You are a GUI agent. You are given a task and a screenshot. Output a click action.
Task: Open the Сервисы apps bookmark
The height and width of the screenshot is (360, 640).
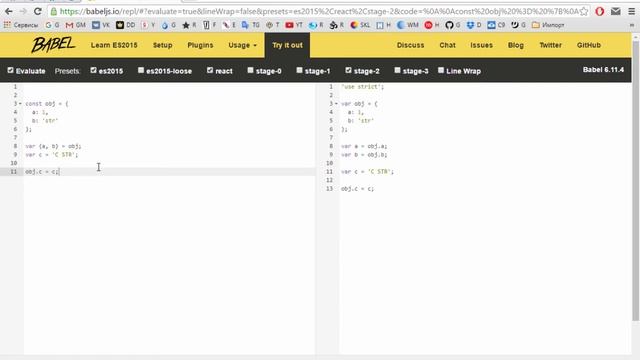(x=20, y=25)
